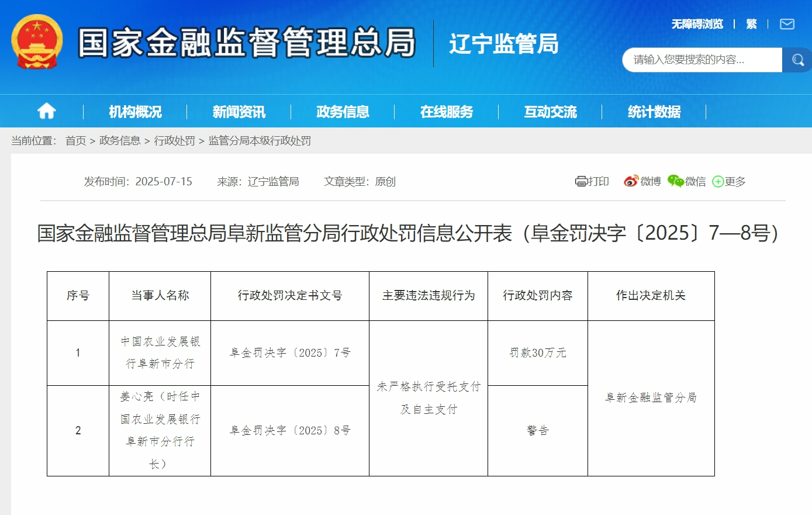Open the 政务信息 menu
Screen dimensions: 812x515
click(343, 112)
